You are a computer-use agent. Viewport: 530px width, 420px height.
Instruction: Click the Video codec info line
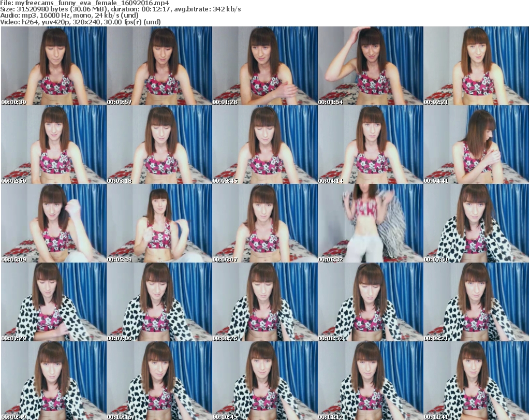[80, 22]
